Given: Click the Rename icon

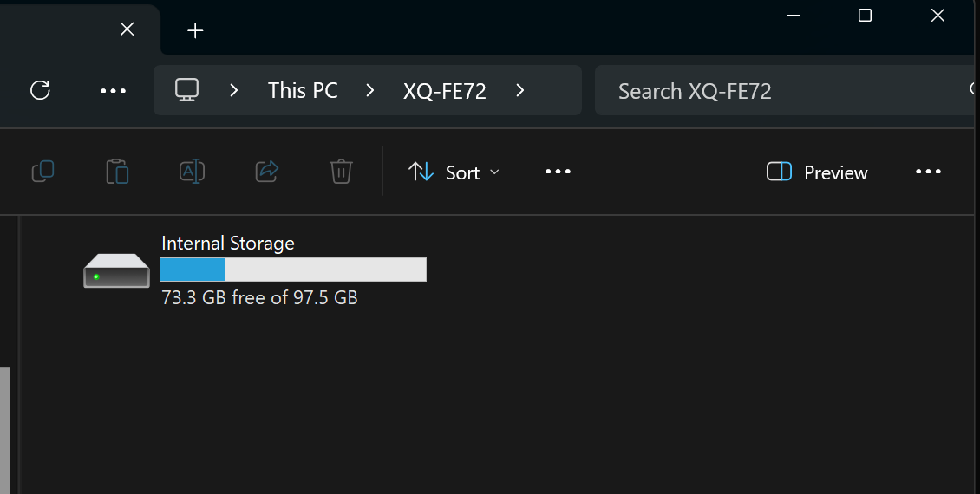Looking at the screenshot, I should (192, 171).
